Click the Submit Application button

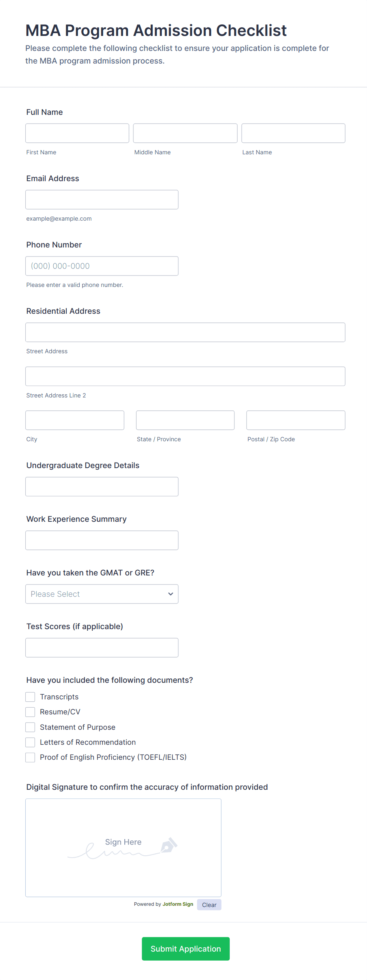coord(185,949)
